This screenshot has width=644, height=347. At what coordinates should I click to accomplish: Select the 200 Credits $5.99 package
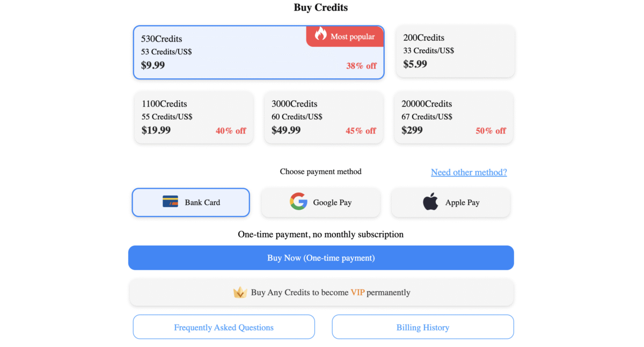coord(455,51)
